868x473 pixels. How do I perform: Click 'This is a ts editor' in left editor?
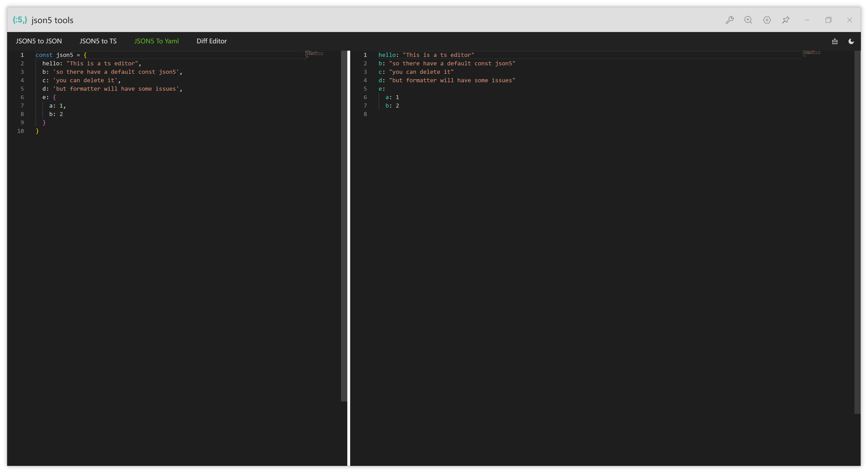pyautogui.click(x=102, y=63)
